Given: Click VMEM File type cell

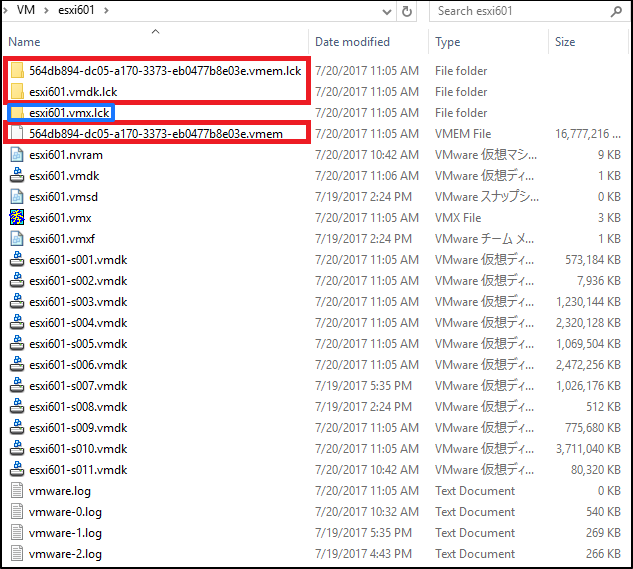Looking at the screenshot, I should pos(463,134).
